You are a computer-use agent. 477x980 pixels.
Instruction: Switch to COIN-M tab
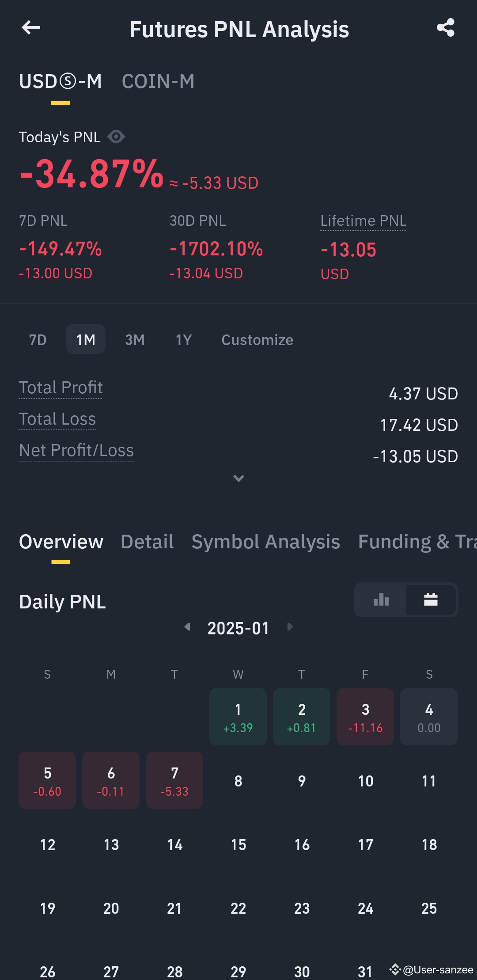pyautogui.click(x=158, y=82)
